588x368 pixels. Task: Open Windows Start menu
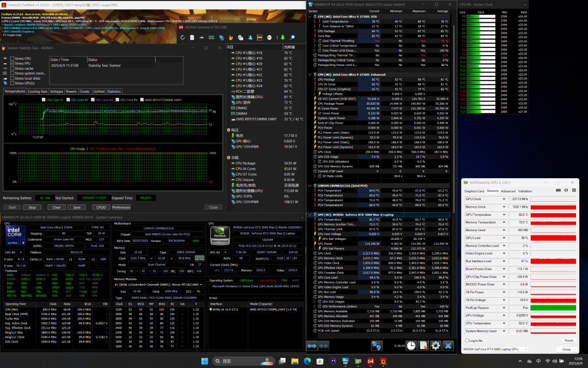point(204,361)
